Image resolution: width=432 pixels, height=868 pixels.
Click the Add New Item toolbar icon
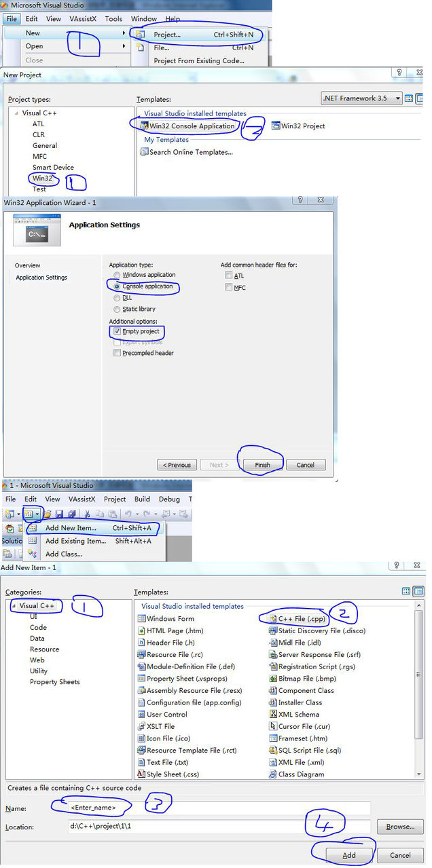pos(29,515)
